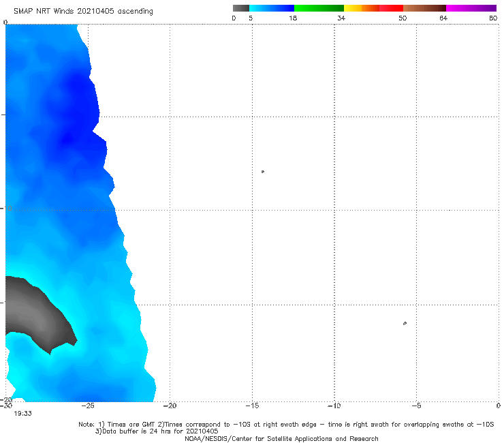Select the green segment of the colorbar
504x443 pixels.
[319, 8]
